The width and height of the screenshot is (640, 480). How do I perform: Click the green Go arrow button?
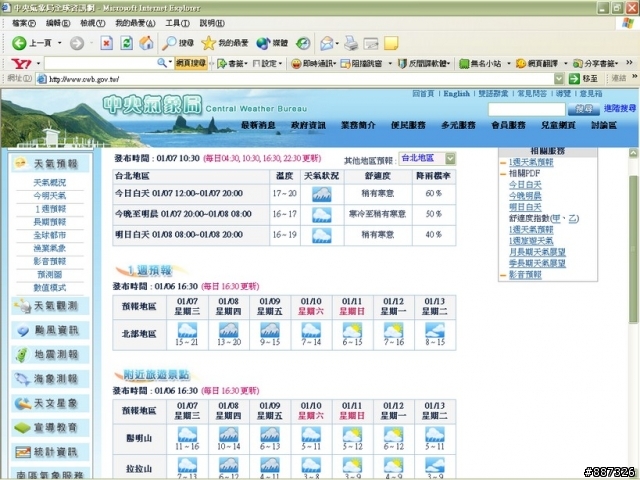tap(574, 78)
